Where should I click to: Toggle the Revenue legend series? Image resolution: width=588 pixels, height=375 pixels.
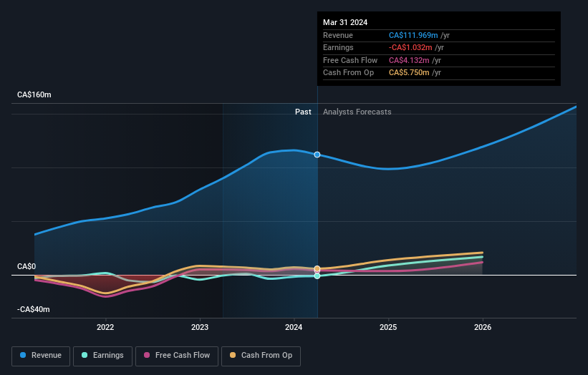(41, 356)
